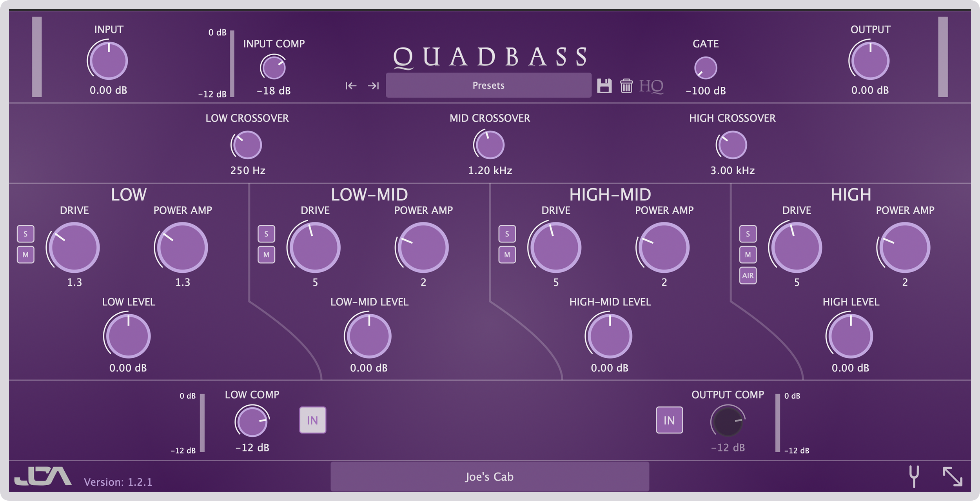Image resolution: width=980 pixels, height=501 pixels.
Task: Click the LOW-MID band POWER AMP knob
Action: [423, 248]
